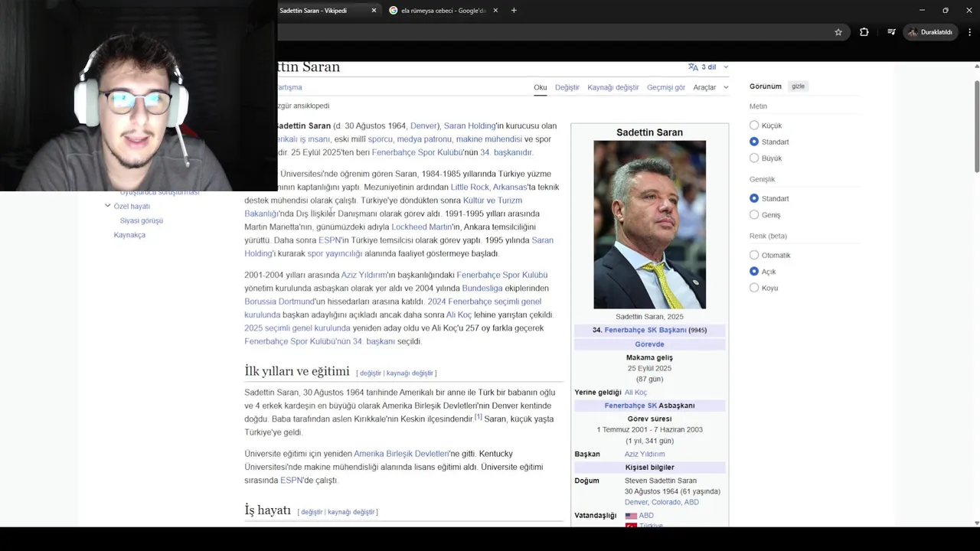The height and width of the screenshot is (551, 980).
Task: Select the Oku tab
Action: click(541, 87)
